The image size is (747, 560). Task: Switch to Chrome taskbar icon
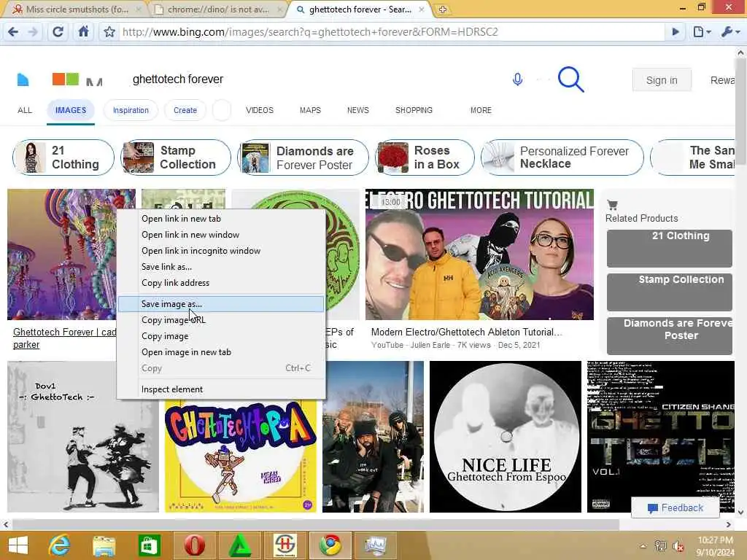[330, 545]
